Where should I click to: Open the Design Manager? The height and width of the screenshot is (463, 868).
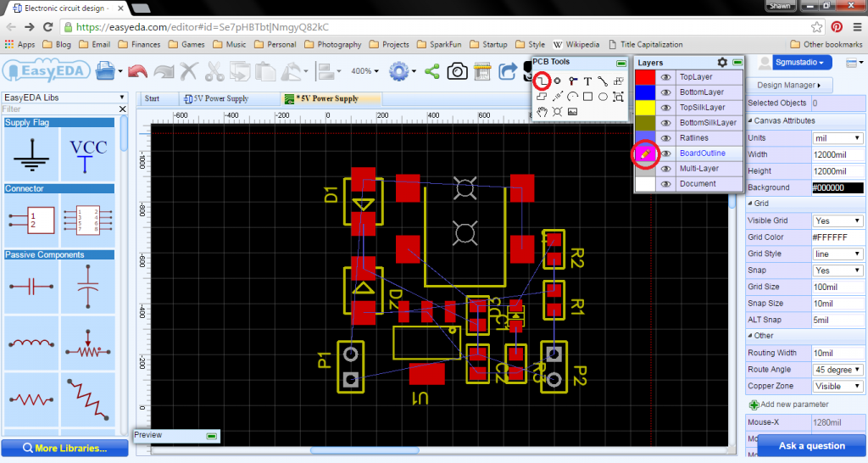(x=787, y=85)
